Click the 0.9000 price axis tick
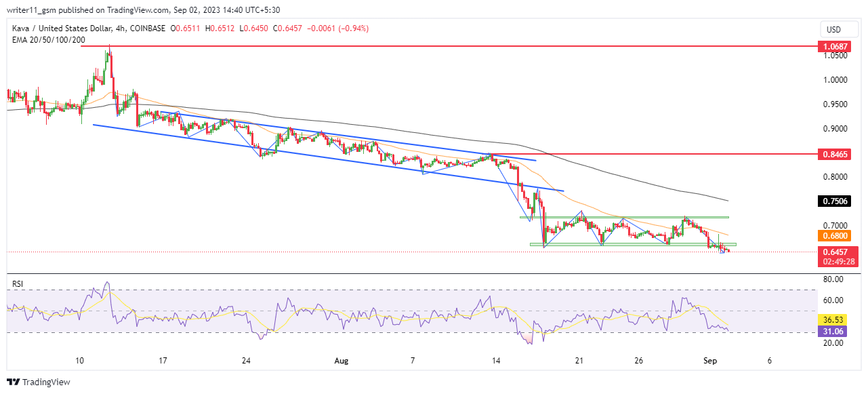This screenshot has width=868, height=394. point(834,129)
